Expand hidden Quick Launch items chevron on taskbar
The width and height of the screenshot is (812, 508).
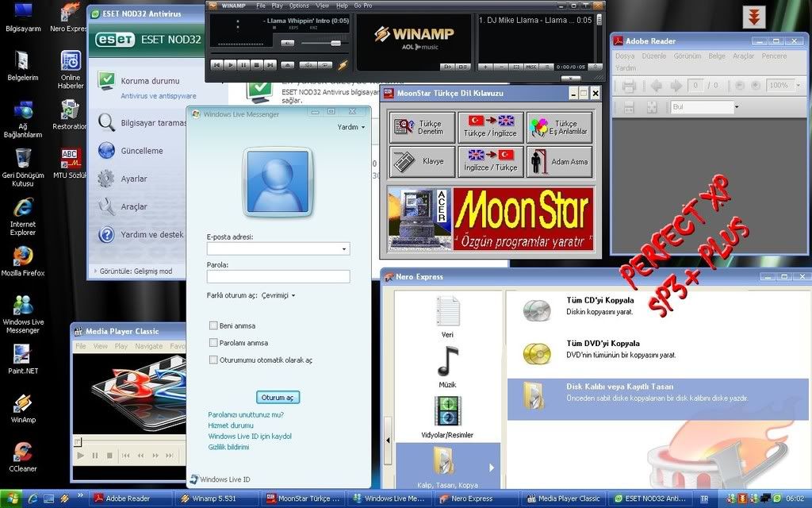80,495
